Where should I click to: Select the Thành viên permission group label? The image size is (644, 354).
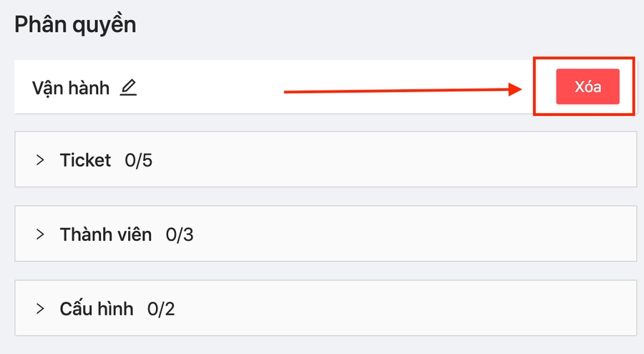tap(106, 234)
